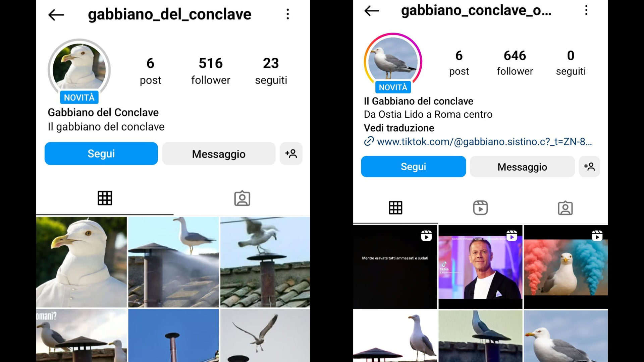Open suggested people icon next to left Messaggio
Viewport: 644px width, 362px height.
291,154
